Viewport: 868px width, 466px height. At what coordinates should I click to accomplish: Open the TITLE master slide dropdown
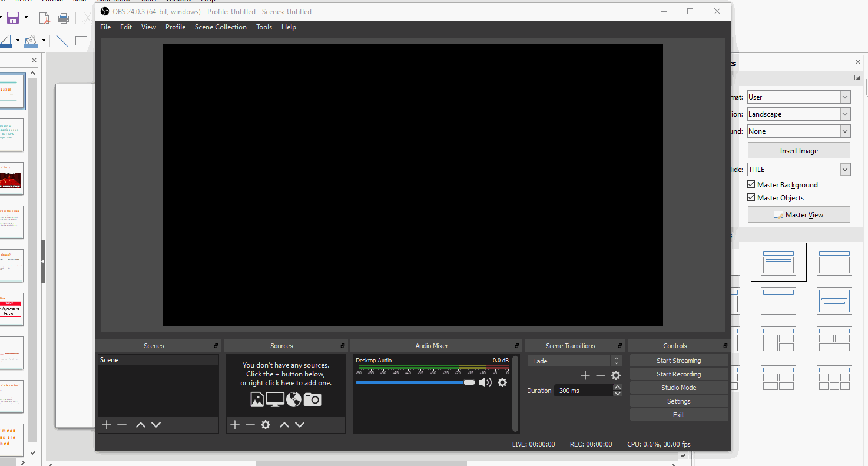[x=845, y=170]
